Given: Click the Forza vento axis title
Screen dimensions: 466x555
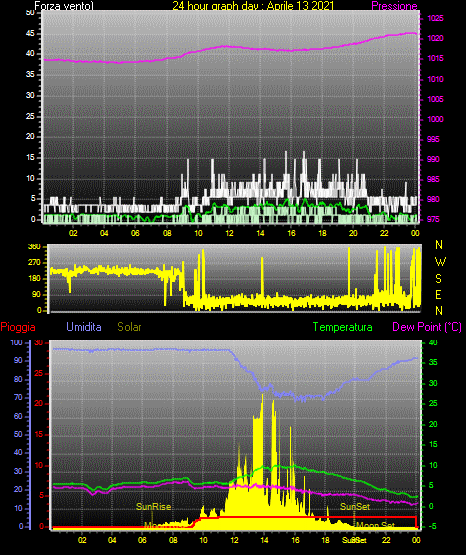Looking at the screenshot, I should coord(64,6).
